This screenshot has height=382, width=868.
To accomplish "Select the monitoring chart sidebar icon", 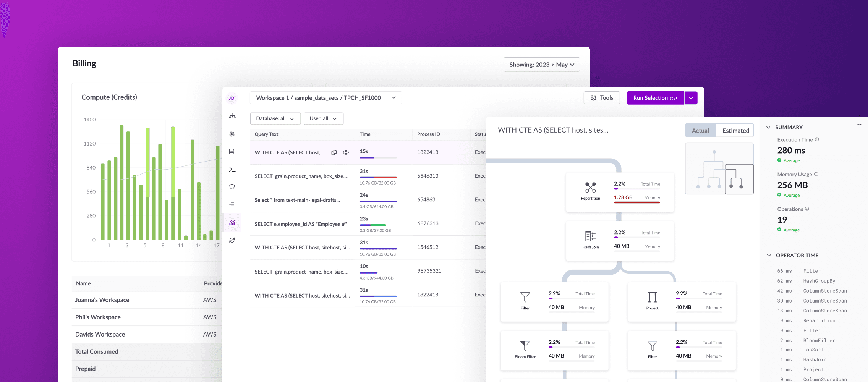I will pos(232,223).
